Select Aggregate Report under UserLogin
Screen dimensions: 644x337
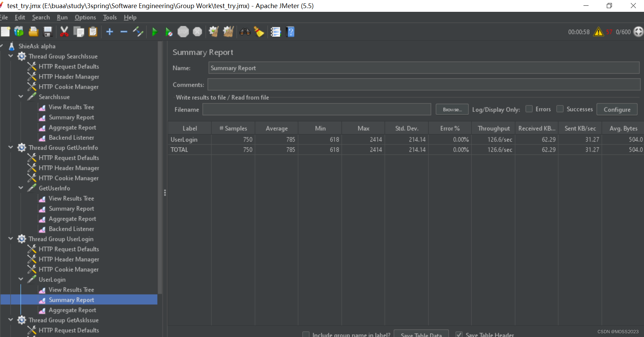72,310
